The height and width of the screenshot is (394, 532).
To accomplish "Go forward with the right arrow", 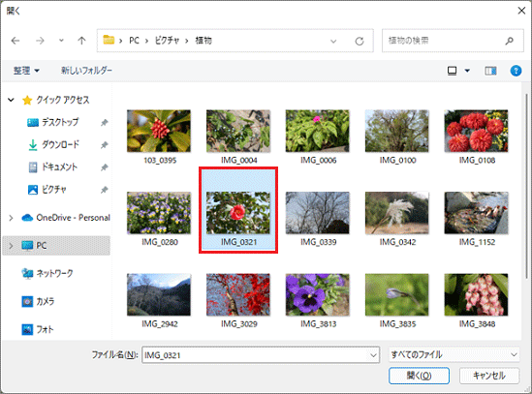I will click(40, 41).
